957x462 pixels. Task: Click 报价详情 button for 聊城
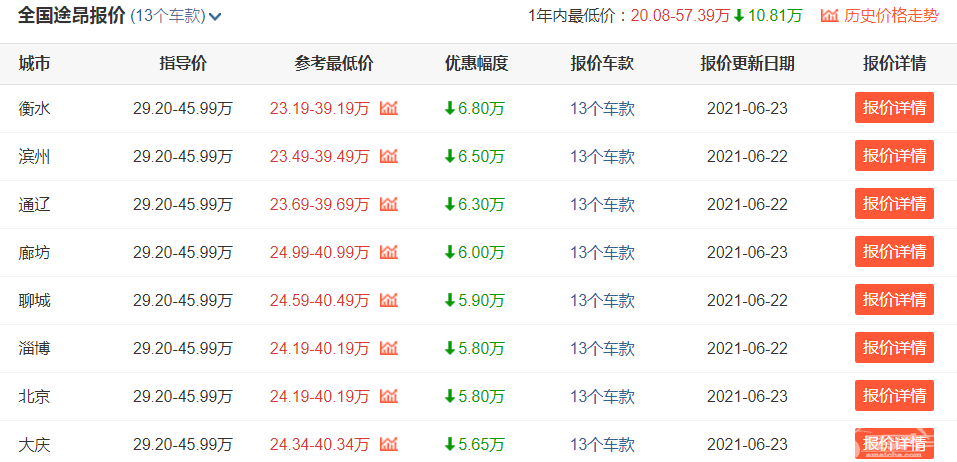(894, 300)
